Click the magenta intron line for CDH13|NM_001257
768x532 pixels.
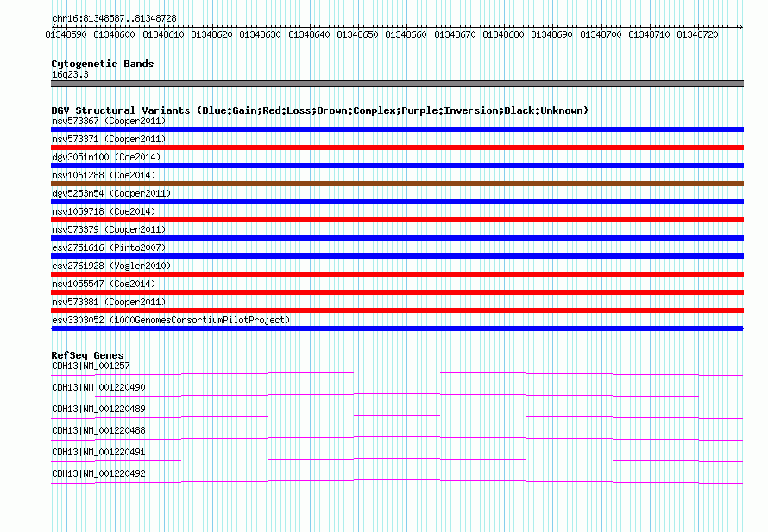coord(397,374)
